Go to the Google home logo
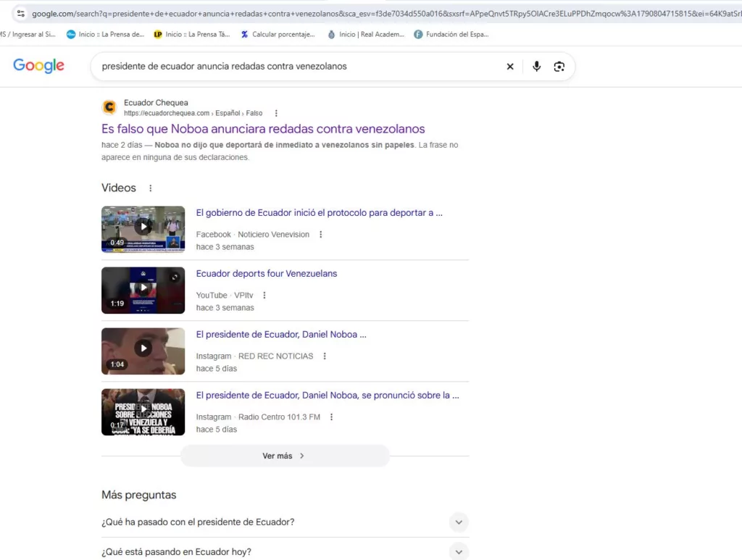Screen dimensions: 742x560 click(x=38, y=66)
